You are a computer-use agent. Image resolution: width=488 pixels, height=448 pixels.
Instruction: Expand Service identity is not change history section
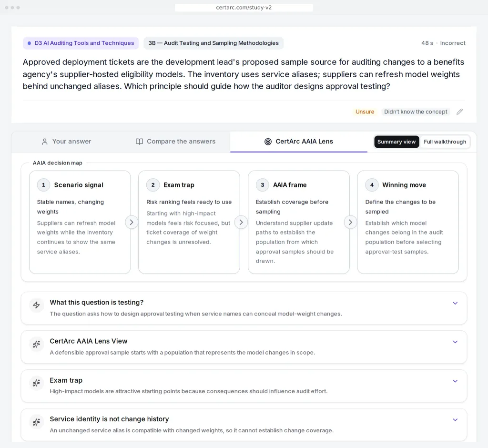tap(455, 420)
